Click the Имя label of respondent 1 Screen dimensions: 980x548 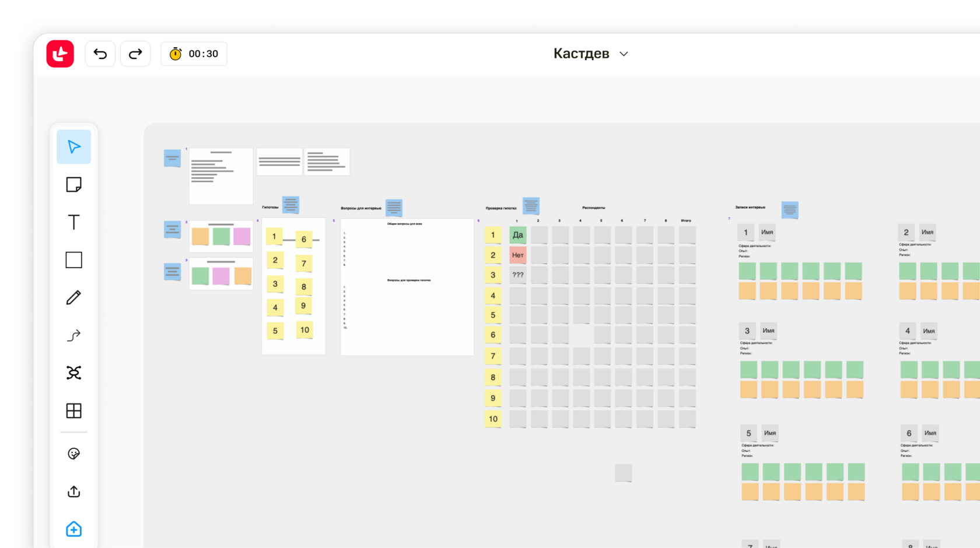[x=767, y=232]
